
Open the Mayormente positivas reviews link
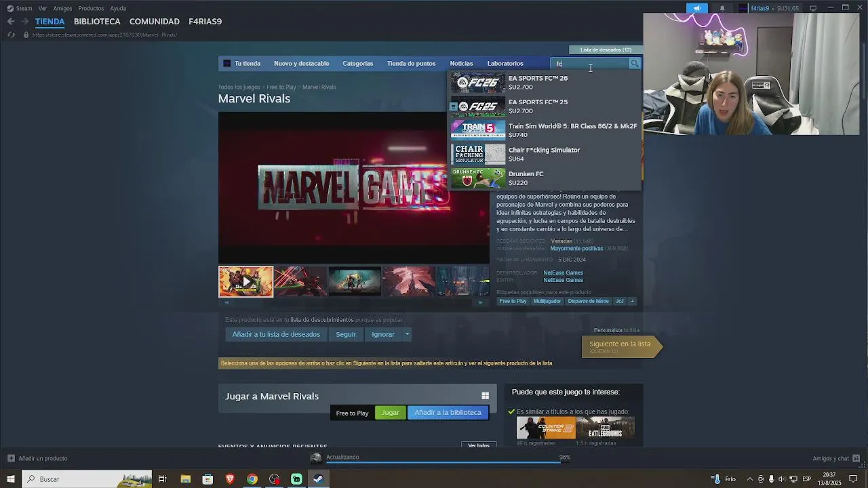(x=576, y=249)
